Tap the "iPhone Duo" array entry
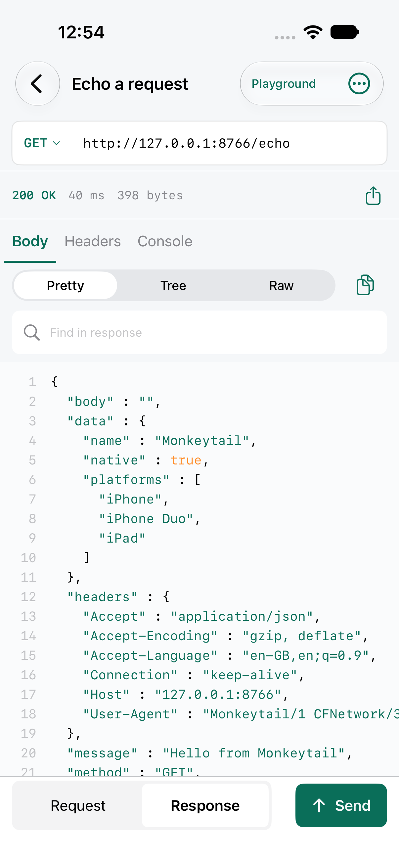 (x=150, y=519)
